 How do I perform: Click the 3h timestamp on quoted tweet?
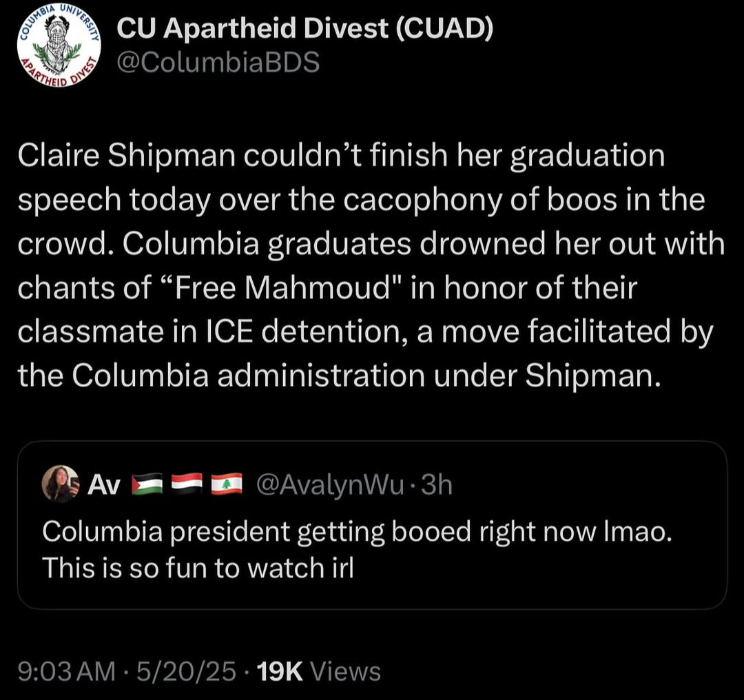click(x=436, y=484)
